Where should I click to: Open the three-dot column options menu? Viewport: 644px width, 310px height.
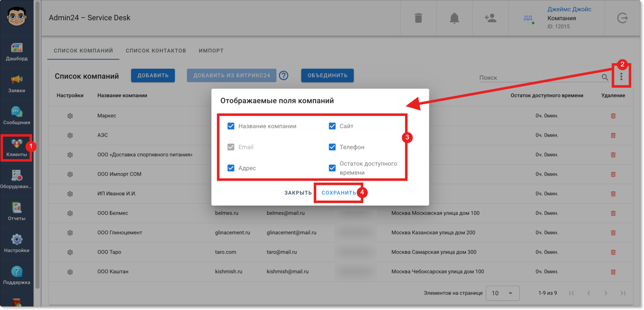coord(621,77)
